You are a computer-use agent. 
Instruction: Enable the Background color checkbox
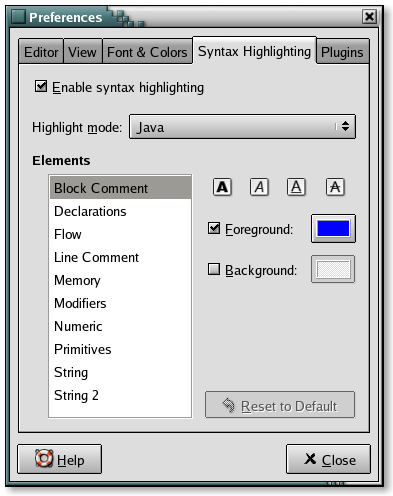click(x=214, y=269)
